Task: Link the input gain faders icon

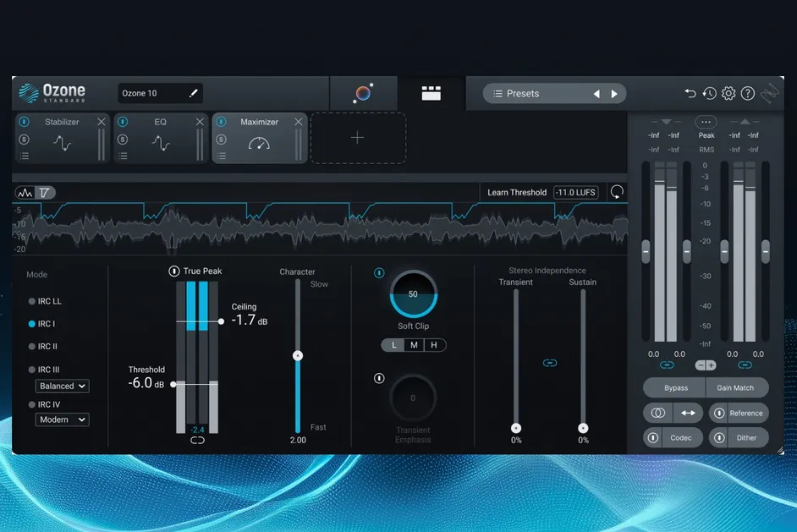Action: pos(667,365)
